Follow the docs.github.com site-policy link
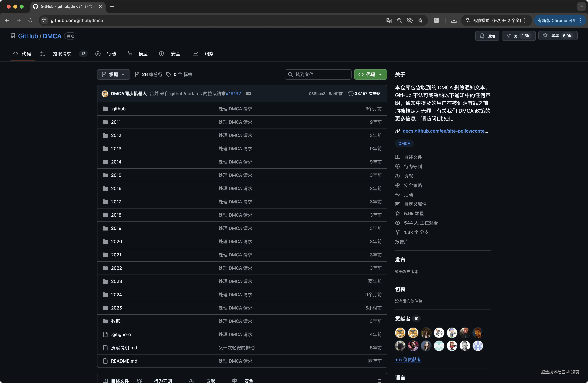The image size is (588, 383). (445, 131)
